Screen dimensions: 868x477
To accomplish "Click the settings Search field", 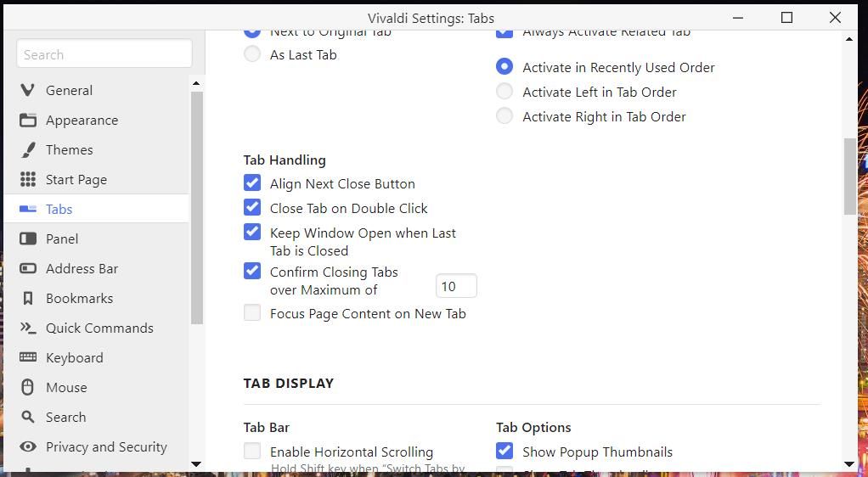I will tap(104, 54).
